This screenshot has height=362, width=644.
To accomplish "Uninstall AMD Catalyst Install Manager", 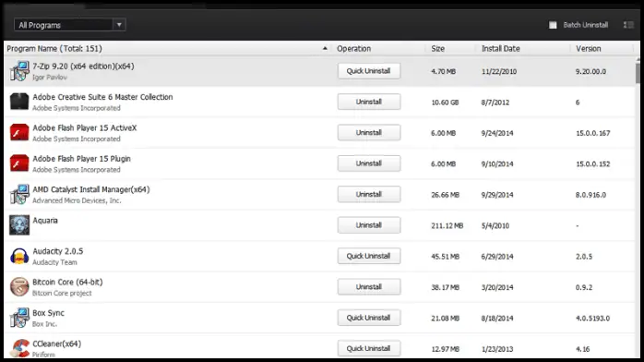I will click(369, 194).
